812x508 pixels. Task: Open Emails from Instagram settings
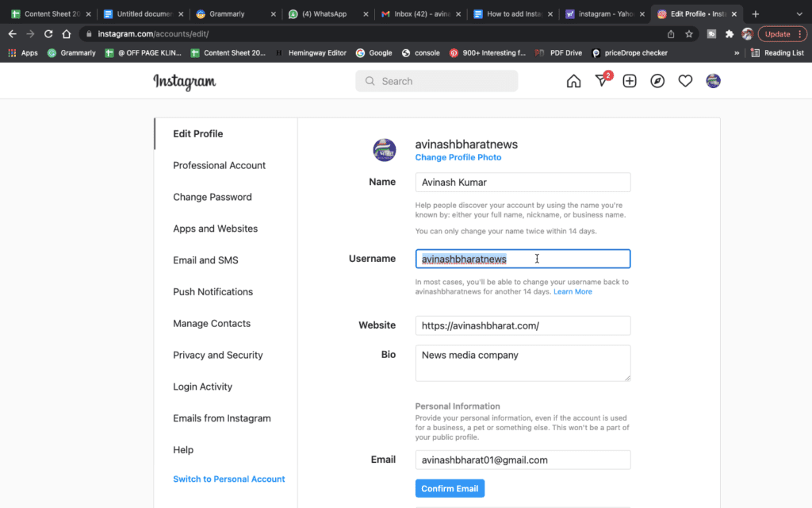(222, 418)
